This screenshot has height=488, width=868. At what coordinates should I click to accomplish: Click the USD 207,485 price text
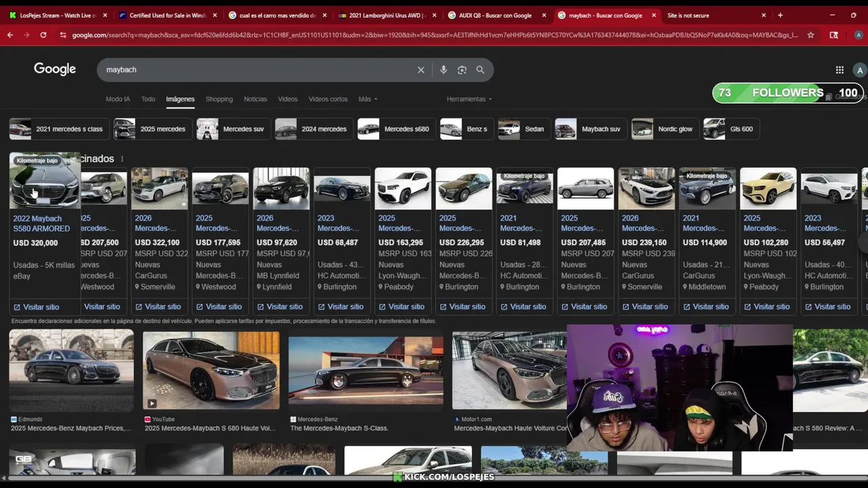(x=584, y=243)
